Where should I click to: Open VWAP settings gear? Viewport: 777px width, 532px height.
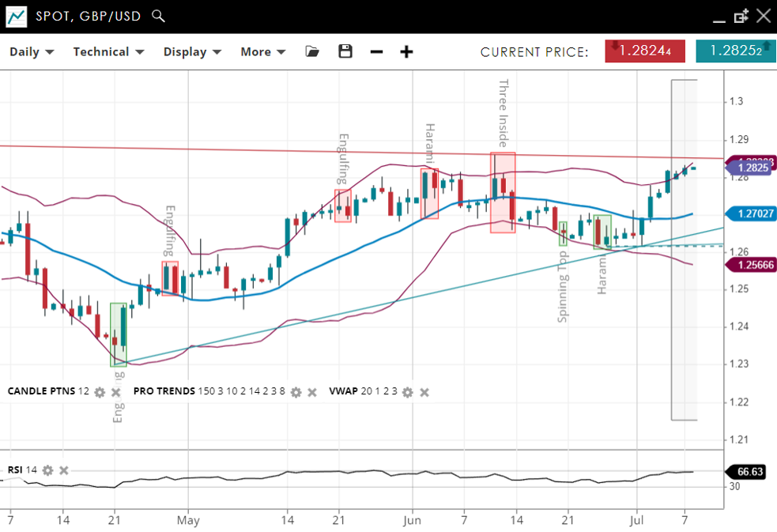pyautogui.click(x=408, y=391)
